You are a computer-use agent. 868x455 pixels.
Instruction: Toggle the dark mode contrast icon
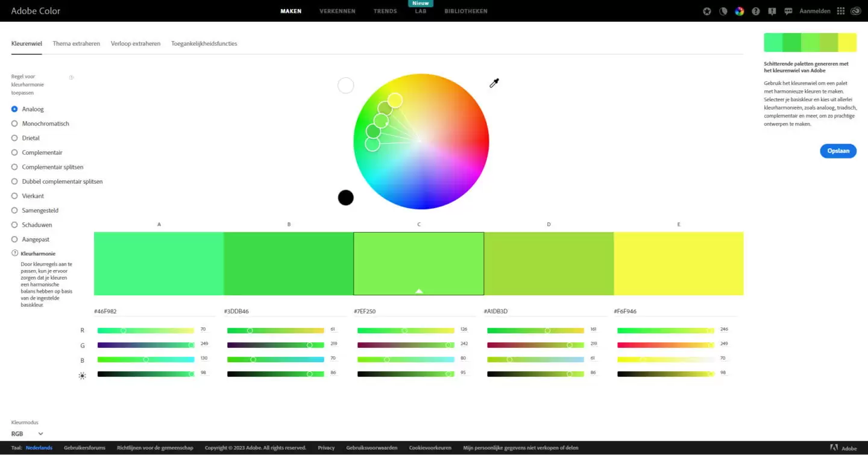723,11
